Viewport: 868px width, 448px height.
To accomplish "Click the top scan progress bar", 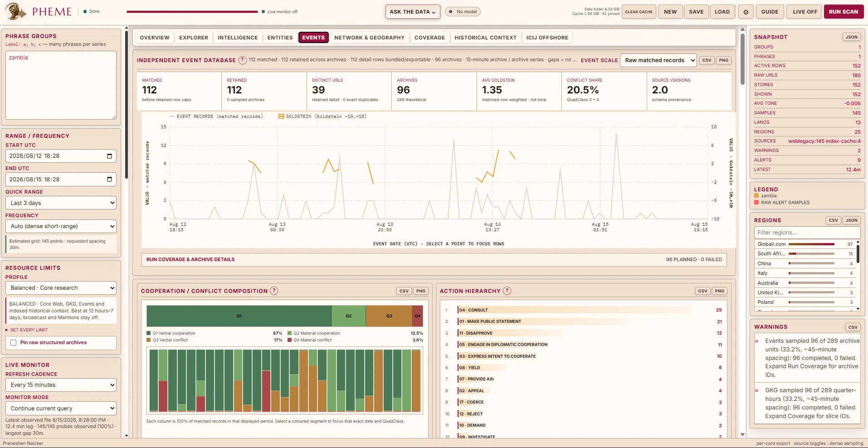I will [x=192, y=12].
